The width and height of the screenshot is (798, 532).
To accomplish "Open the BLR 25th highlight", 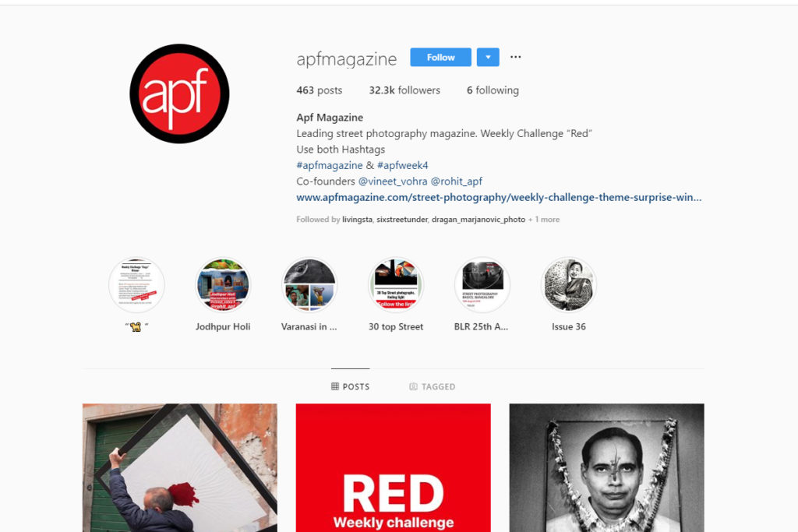I will 482,285.
